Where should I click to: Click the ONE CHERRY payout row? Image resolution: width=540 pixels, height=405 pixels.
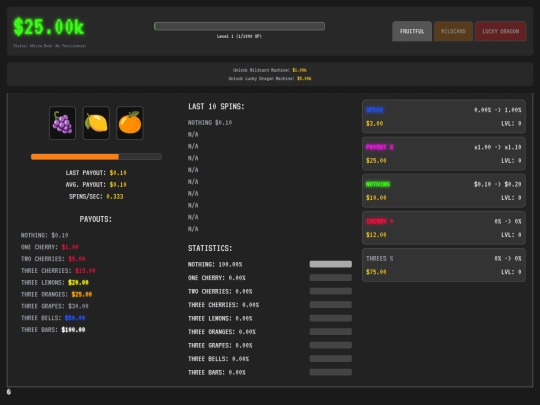pos(50,247)
